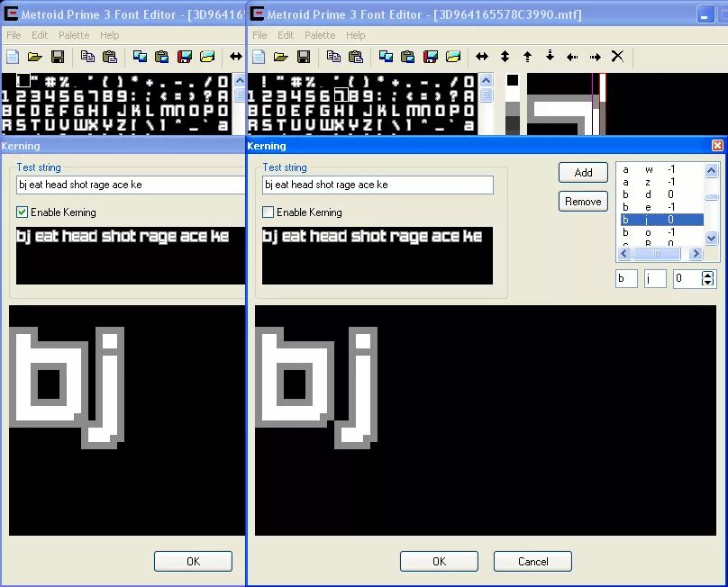The width and height of the screenshot is (728, 587).
Task: Click OK in left Kerning dialog
Action: click(x=193, y=562)
